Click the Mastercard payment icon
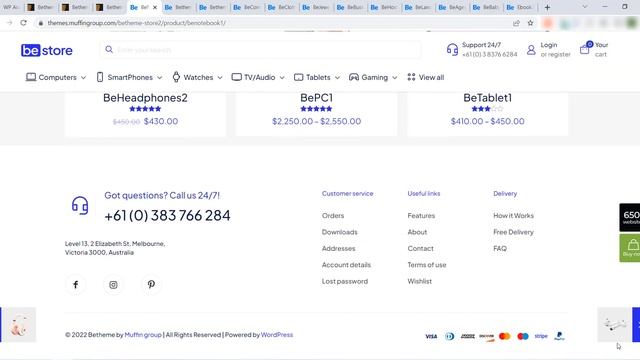The image size is (640, 360). [x=504, y=336]
